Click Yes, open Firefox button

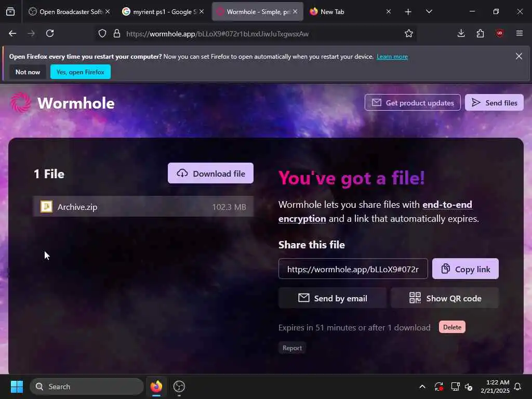81,72
